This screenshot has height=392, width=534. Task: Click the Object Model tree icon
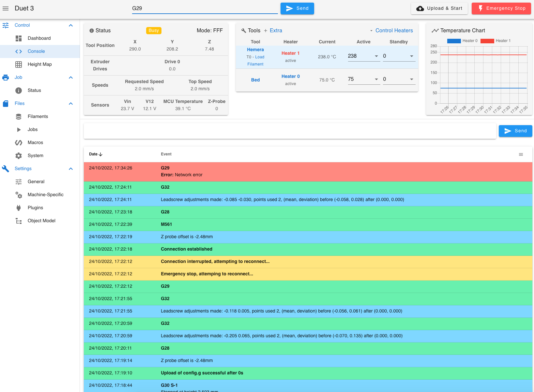click(19, 221)
